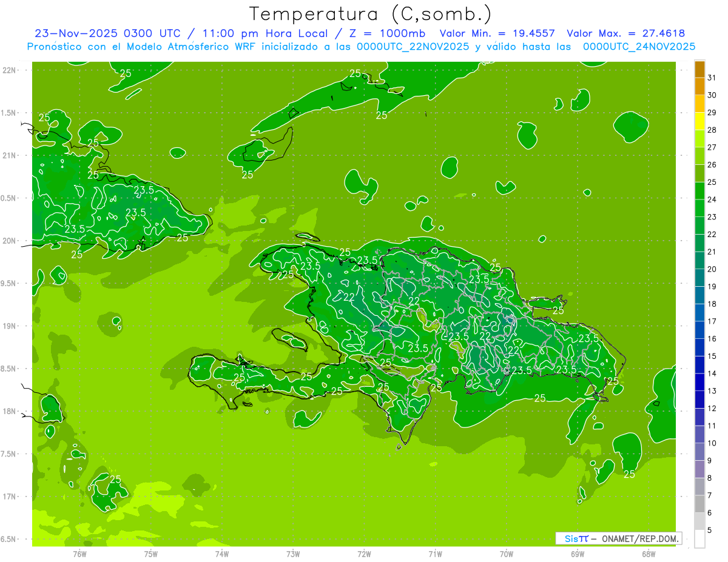Click colorbar band between 13 and 14
The image size is (728, 562).
(x=699, y=383)
